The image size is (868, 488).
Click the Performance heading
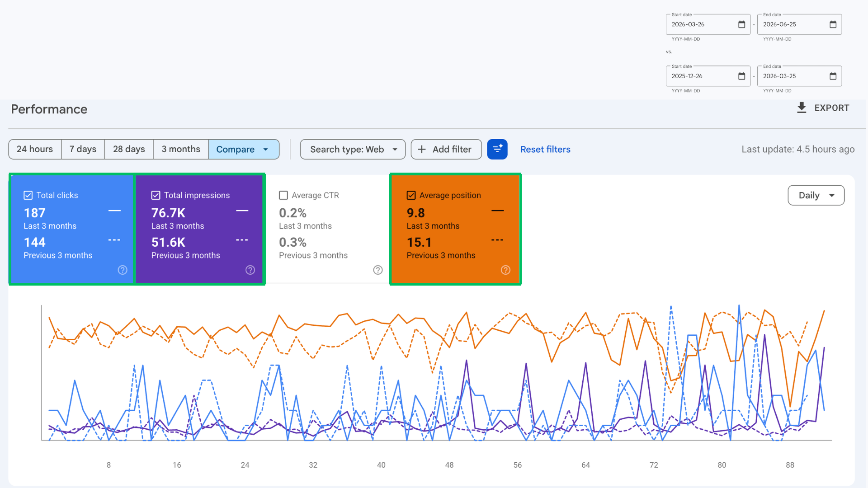coord(49,109)
